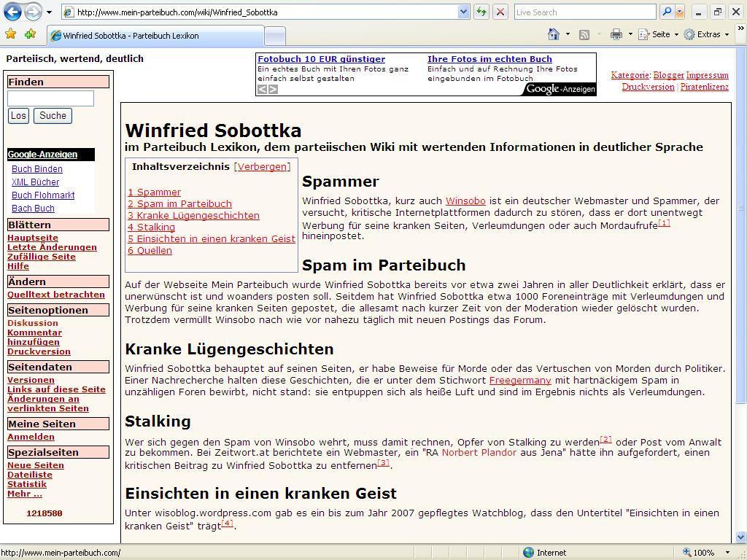The width and height of the screenshot is (747, 560).
Task: Expand the Home button dropdown arrow
Action: click(568, 34)
